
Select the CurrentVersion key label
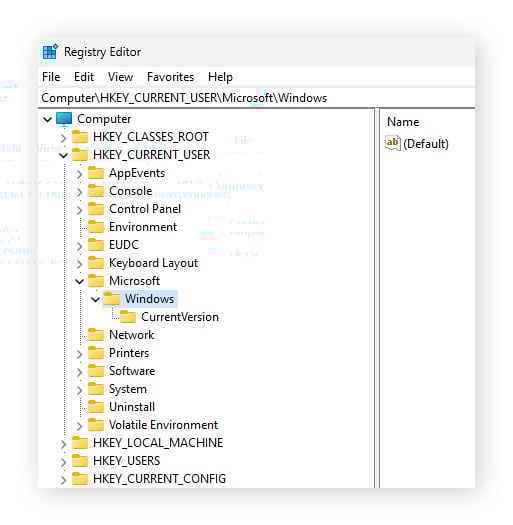(x=180, y=317)
